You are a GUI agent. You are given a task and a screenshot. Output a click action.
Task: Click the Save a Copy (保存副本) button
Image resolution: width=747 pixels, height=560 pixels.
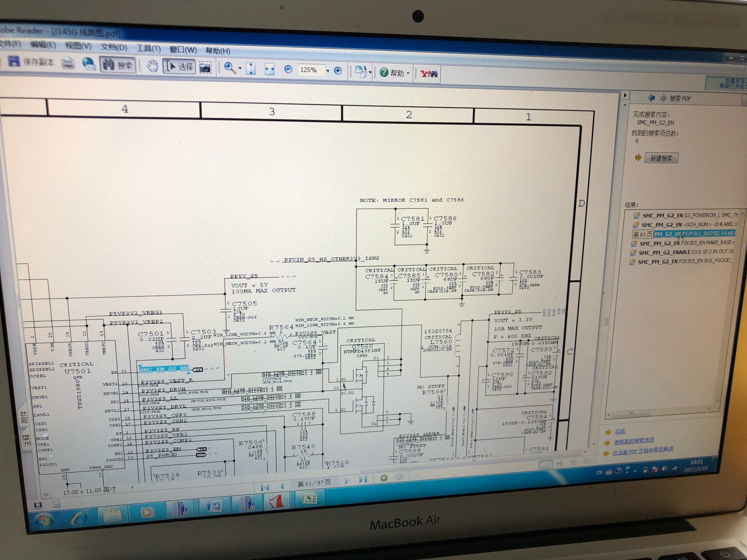pos(31,61)
